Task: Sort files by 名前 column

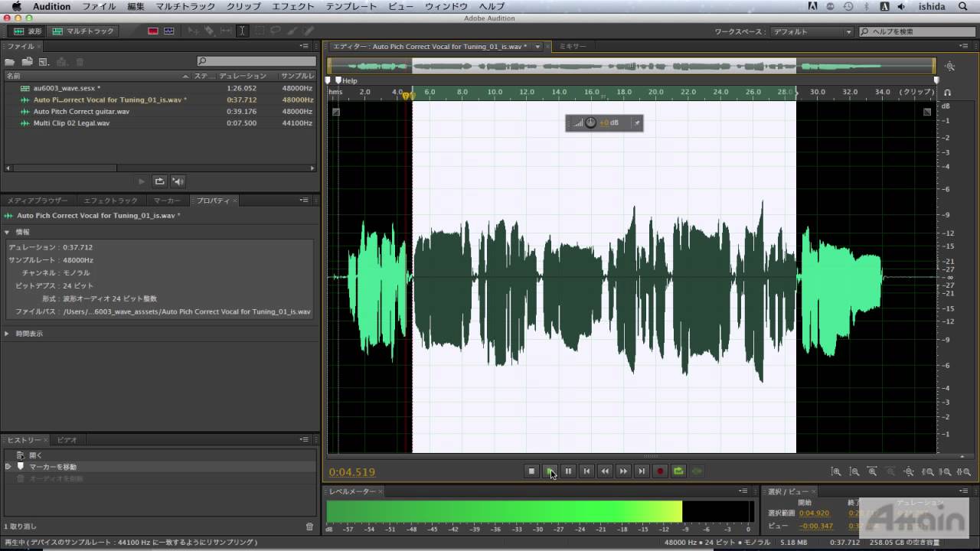Action: point(96,76)
